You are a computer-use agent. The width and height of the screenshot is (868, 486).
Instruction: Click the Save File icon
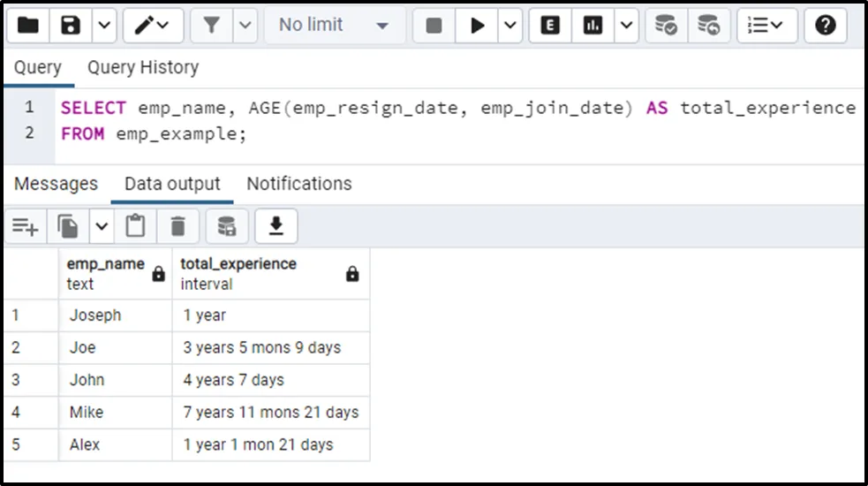point(71,26)
